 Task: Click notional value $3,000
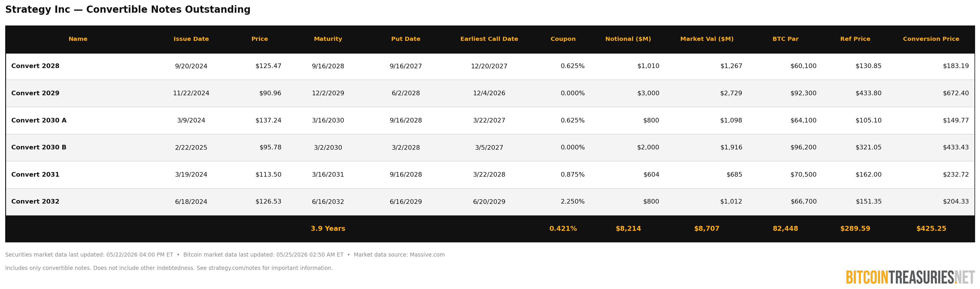(648, 93)
